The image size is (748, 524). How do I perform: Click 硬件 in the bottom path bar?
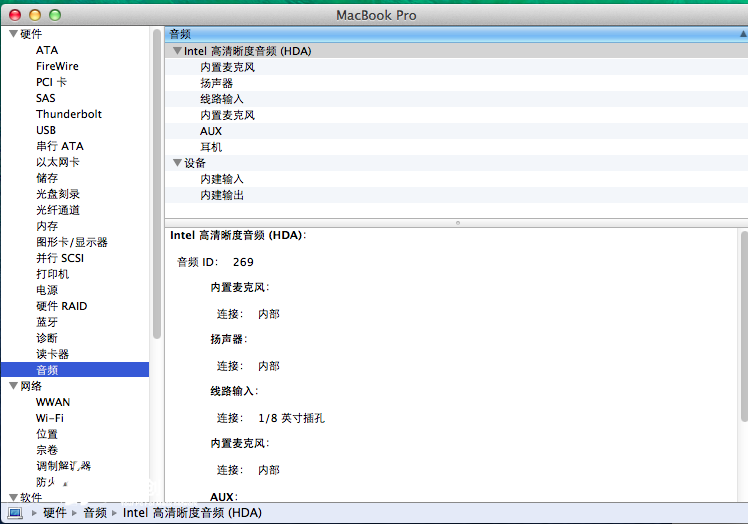pyautogui.click(x=55, y=513)
